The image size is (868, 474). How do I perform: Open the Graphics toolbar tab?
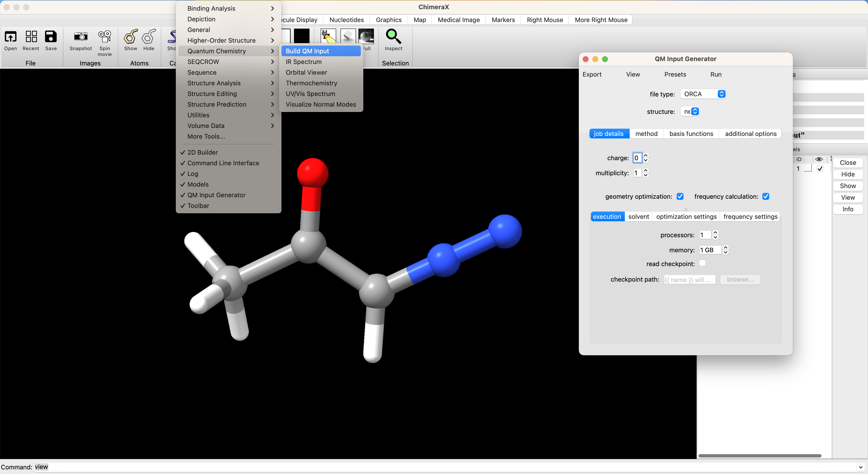[x=388, y=20]
